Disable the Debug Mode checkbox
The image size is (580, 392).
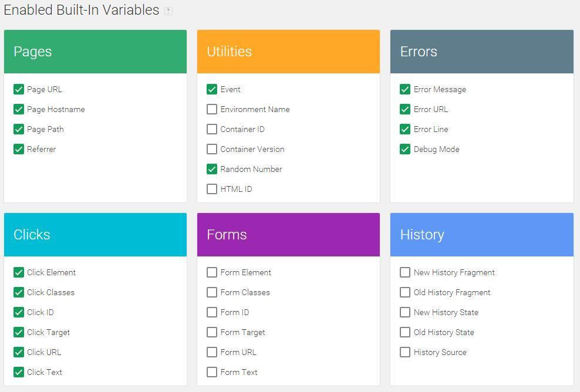405,149
